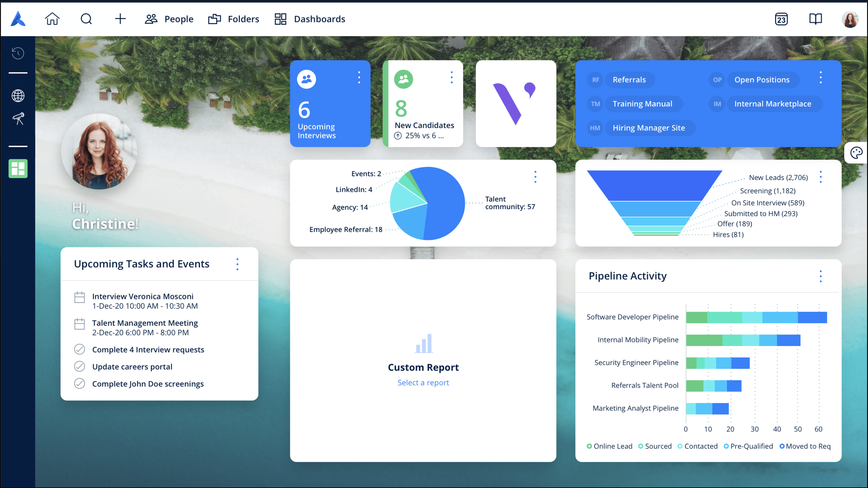
Task: Click the user avatar in top bar
Action: coord(850,19)
